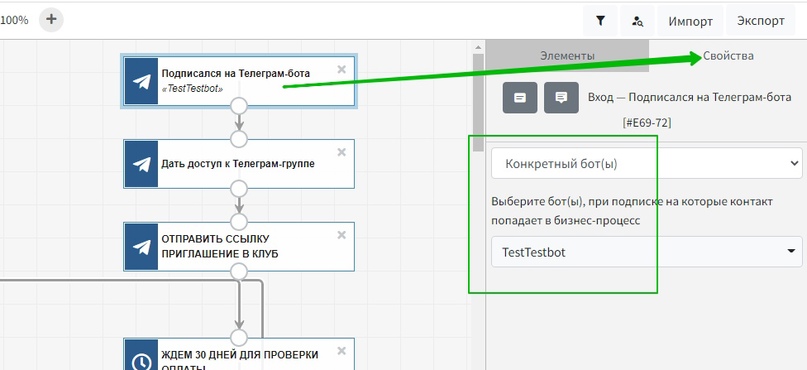Click the «TestTestbot» subtitle in first block
The width and height of the screenshot is (807, 370).
(x=192, y=89)
